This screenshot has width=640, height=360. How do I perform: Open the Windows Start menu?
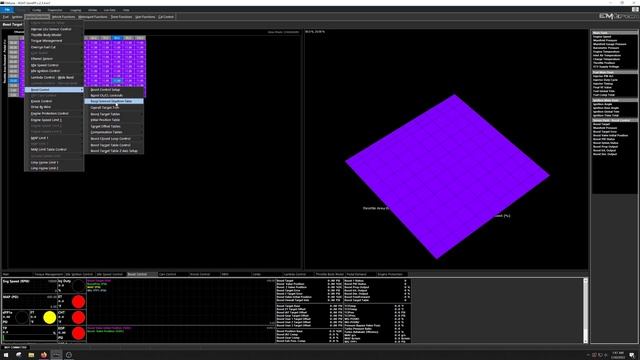pos(6,355)
